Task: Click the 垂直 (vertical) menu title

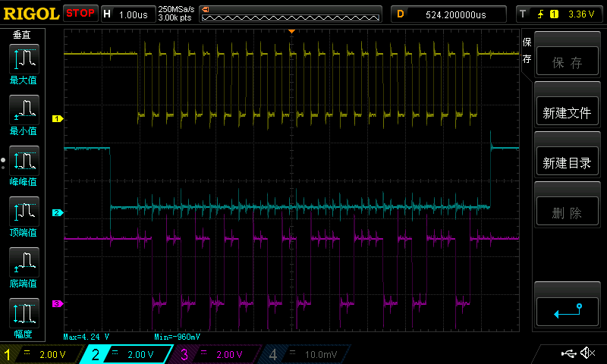Action: (22, 35)
